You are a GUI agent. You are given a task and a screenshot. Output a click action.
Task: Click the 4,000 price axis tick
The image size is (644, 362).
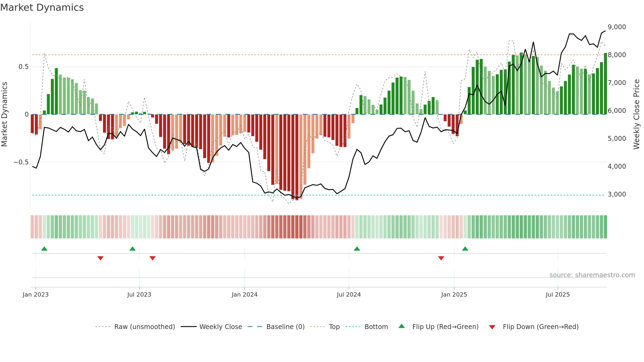pos(617,167)
